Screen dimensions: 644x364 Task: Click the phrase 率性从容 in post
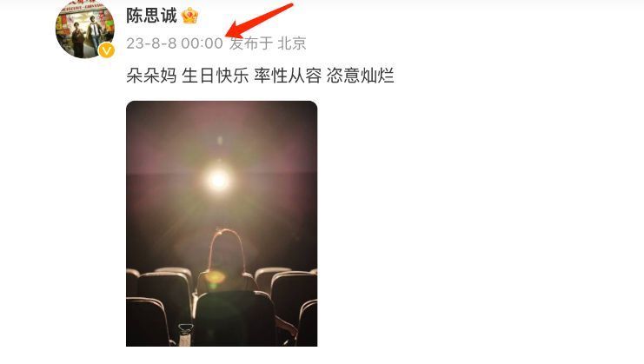pos(288,76)
